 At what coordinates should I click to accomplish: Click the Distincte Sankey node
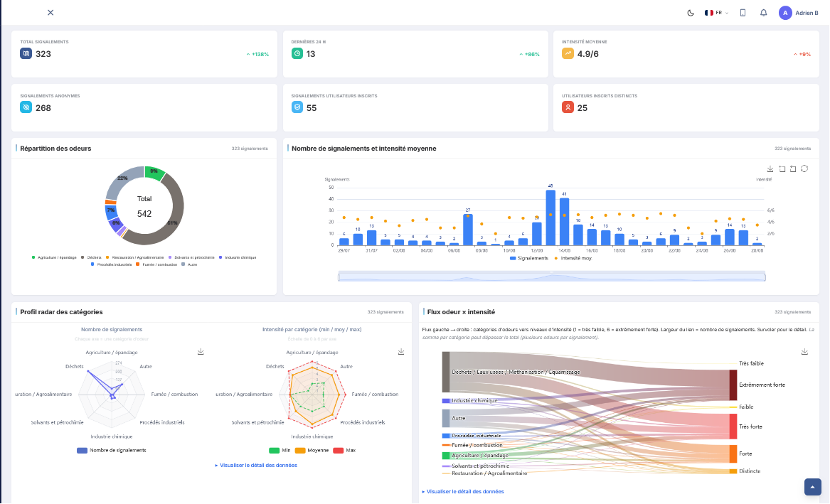(x=733, y=471)
